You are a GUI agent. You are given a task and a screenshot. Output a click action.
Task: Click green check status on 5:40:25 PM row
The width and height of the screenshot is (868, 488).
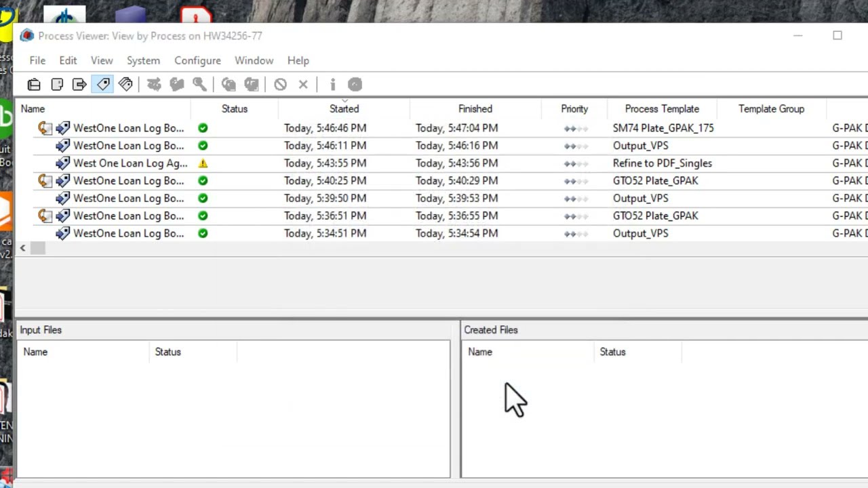coord(203,180)
